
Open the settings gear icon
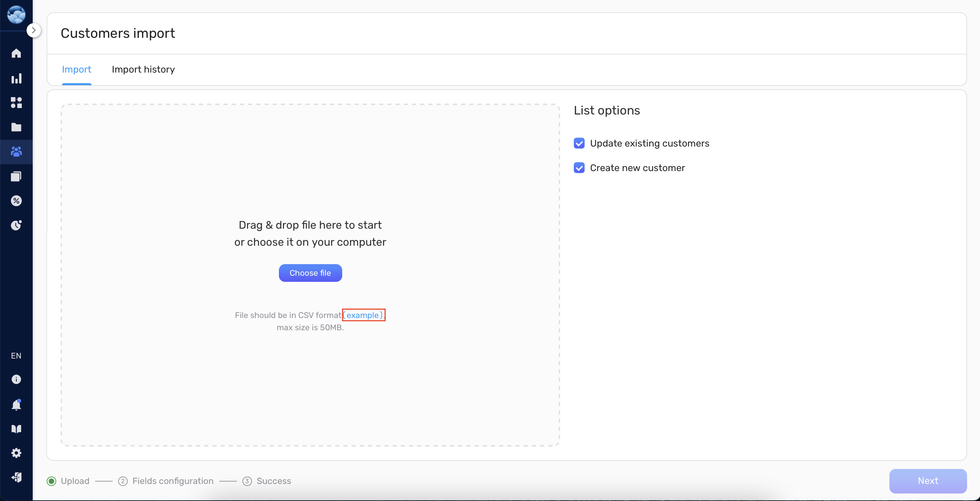(16, 453)
